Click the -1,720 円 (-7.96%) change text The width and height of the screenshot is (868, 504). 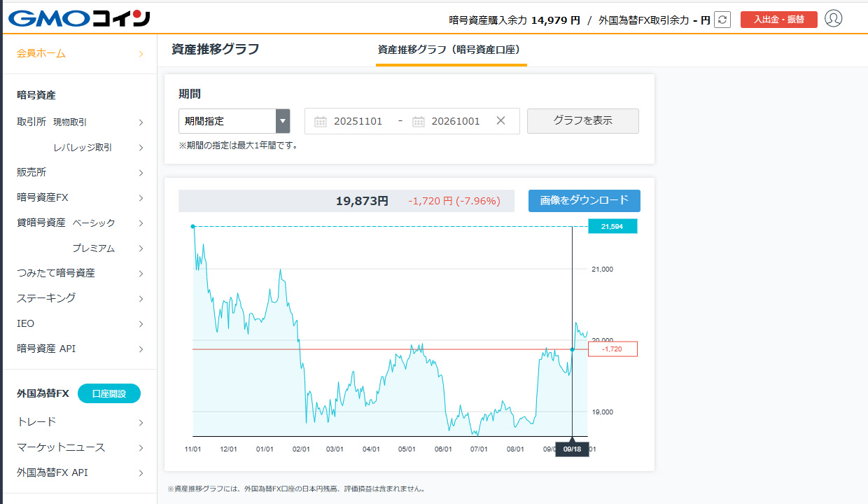click(x=454, y=201)
